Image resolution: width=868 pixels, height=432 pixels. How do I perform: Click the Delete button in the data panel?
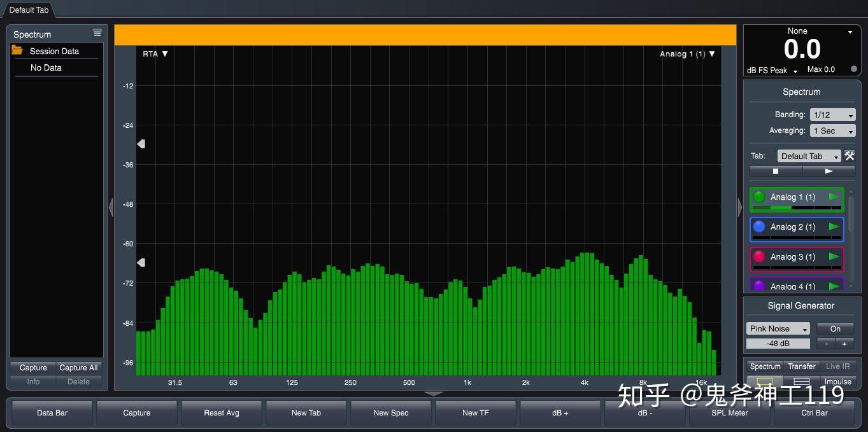click(x=78, y=382)
